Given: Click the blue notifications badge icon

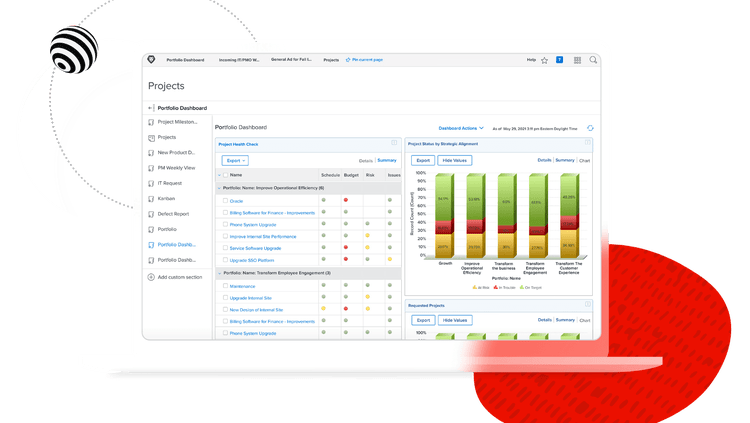Looking at the screenshot, I should point(560,60).
